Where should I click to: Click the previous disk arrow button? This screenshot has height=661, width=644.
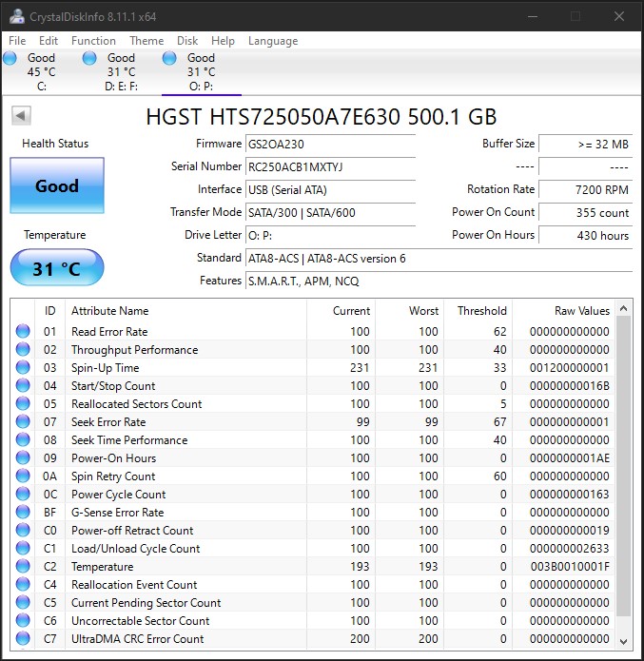click(x=21, y=115)
